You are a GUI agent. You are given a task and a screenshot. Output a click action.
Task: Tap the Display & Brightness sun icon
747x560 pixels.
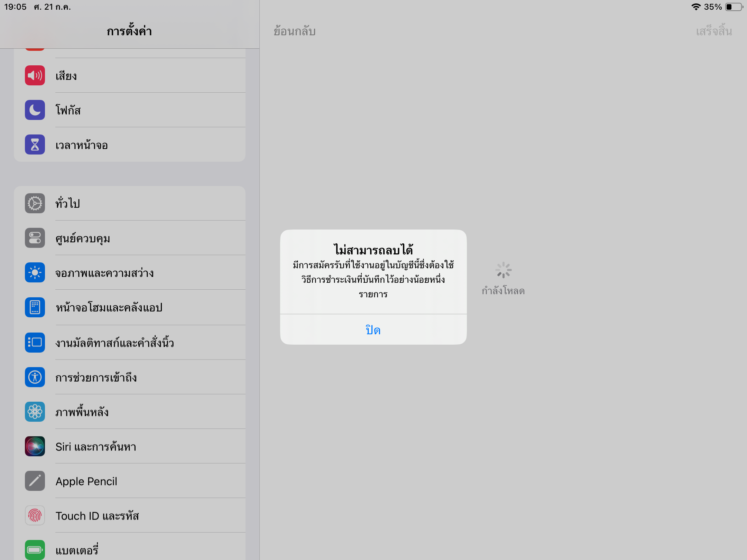click(35, 273)
